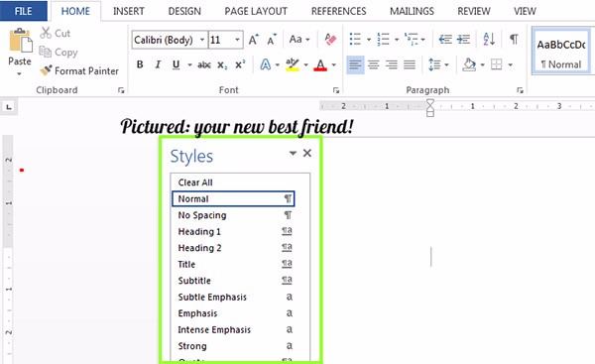Toggle show paragraph marks
The width and height of the screenshot is (595, 364).
point(514,39)
